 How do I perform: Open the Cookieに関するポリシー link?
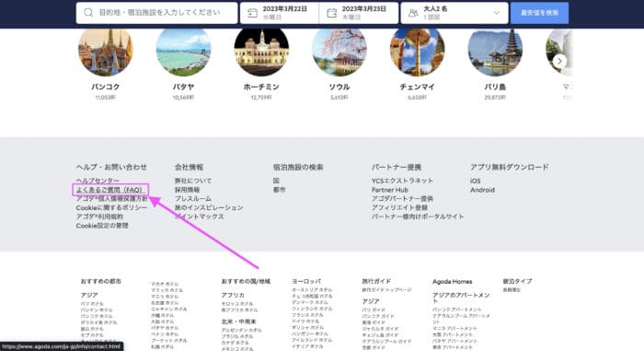coord(111,208)
